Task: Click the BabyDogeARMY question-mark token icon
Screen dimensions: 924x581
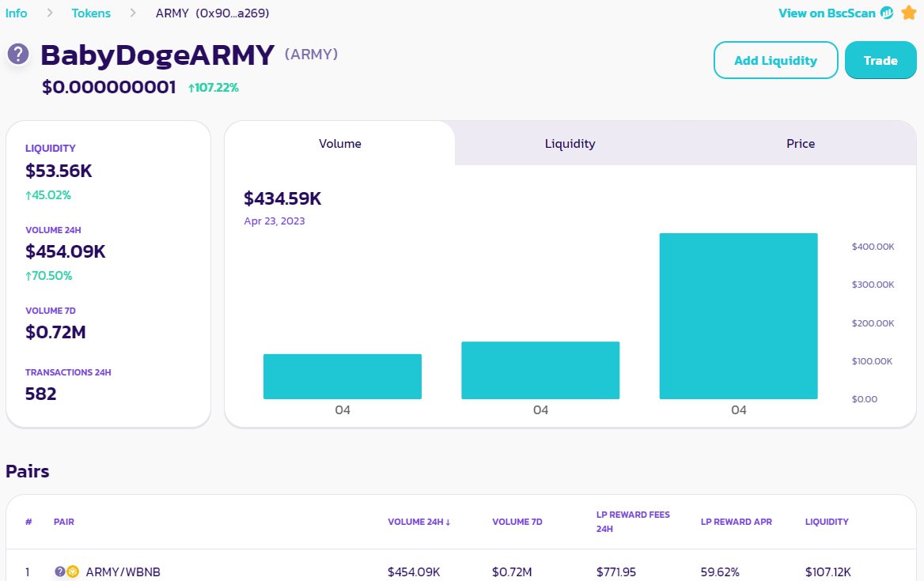Action: click(18, 55)
